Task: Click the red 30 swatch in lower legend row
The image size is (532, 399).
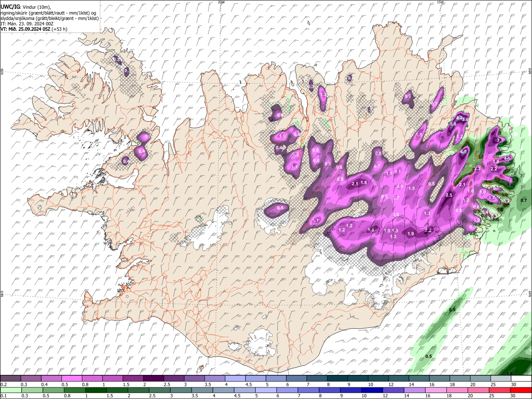Action: point(520,390)
